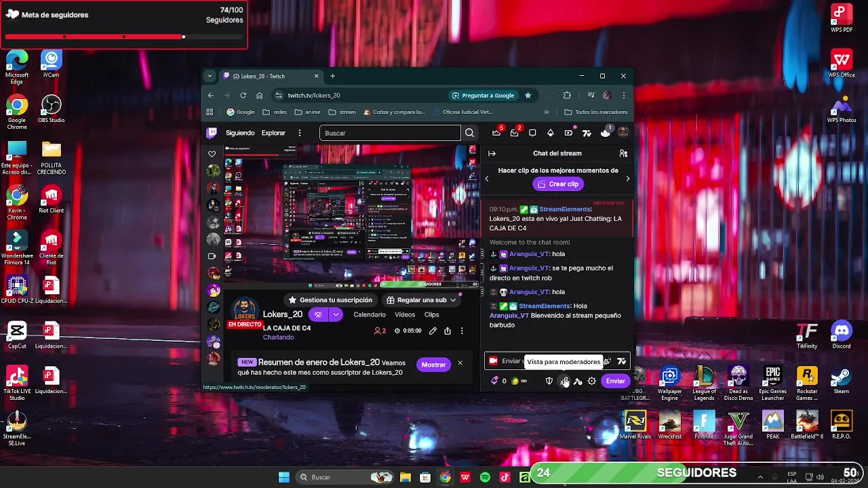Open Chrome three-dot menu
The height and width of the screenshot is (488, 868).
click(x=624, y=96)
